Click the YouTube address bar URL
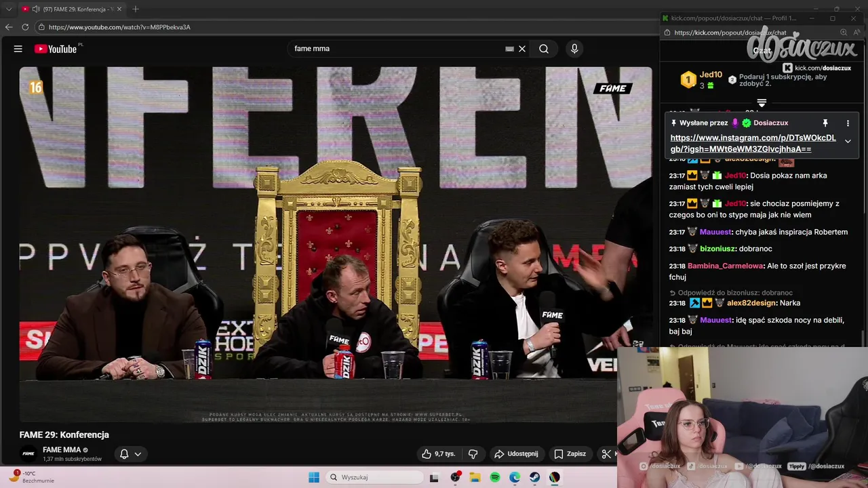The width and height of the screenshot is (868, 488). pyautogui.click(x=119, y=27)
